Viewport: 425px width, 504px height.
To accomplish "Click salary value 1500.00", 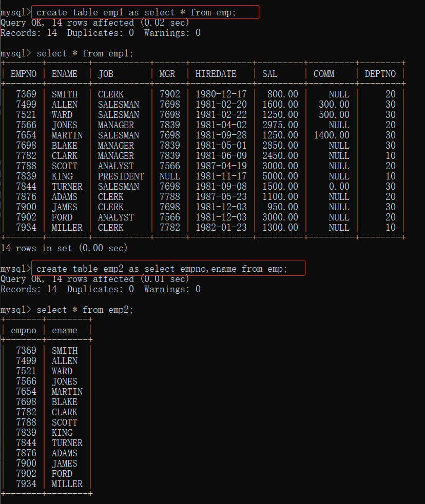I will [x=280, y=187].
